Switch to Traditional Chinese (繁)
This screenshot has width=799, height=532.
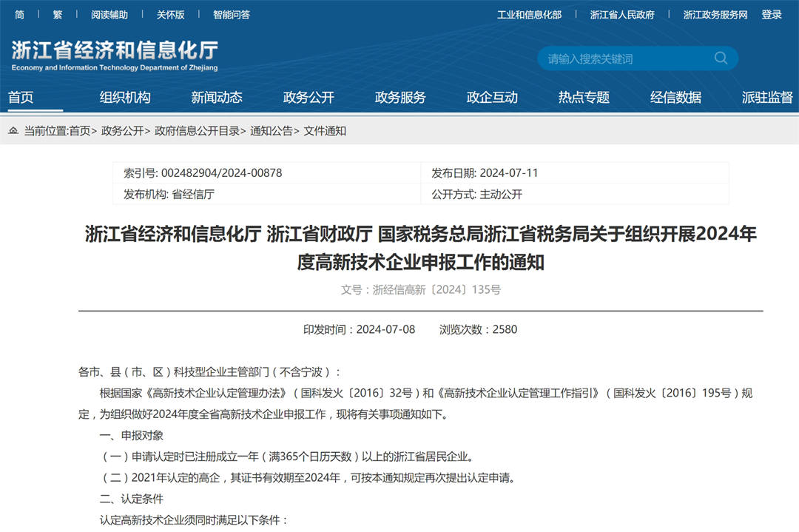click(x=58, y=15)
